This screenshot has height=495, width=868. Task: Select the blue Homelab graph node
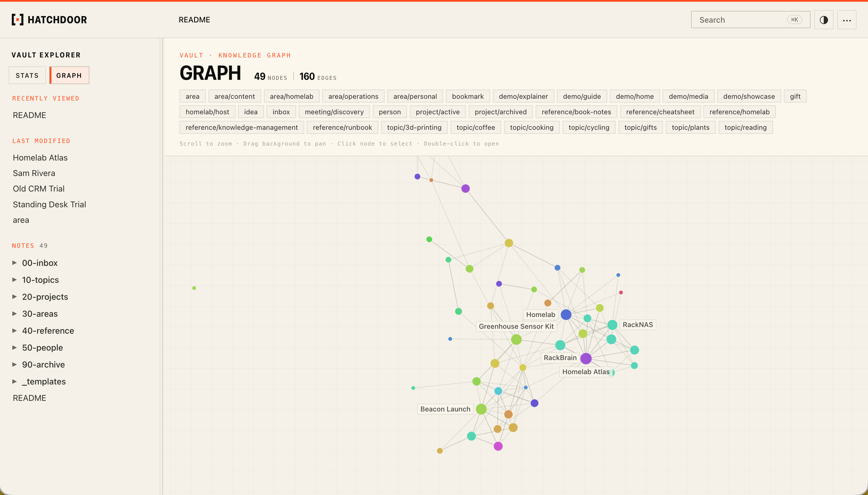[x=566, y=314]
